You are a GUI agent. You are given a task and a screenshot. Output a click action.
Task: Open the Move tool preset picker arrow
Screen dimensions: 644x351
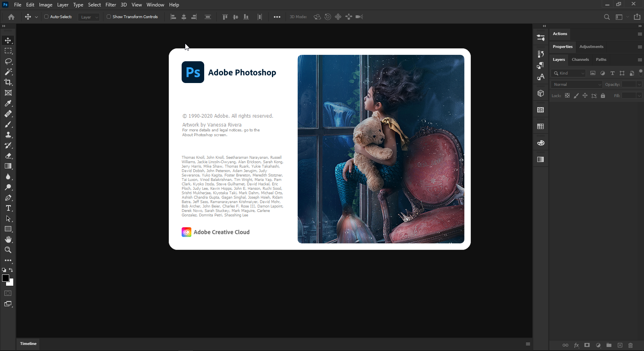pyautogui.click(x=36, y=17)
